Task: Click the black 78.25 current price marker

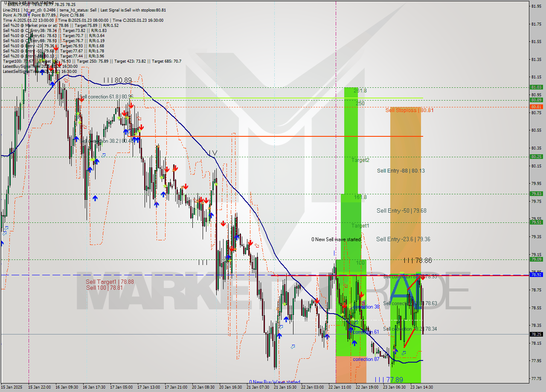Action: [536, 334]
